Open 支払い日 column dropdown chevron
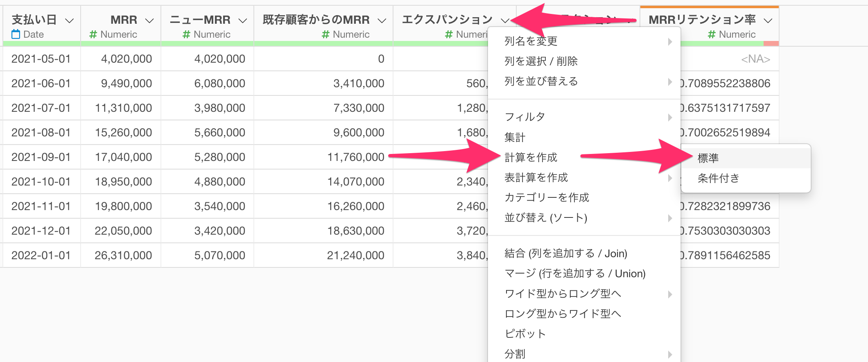The height and width of the screenshot is (362, 868). (70, 20)
